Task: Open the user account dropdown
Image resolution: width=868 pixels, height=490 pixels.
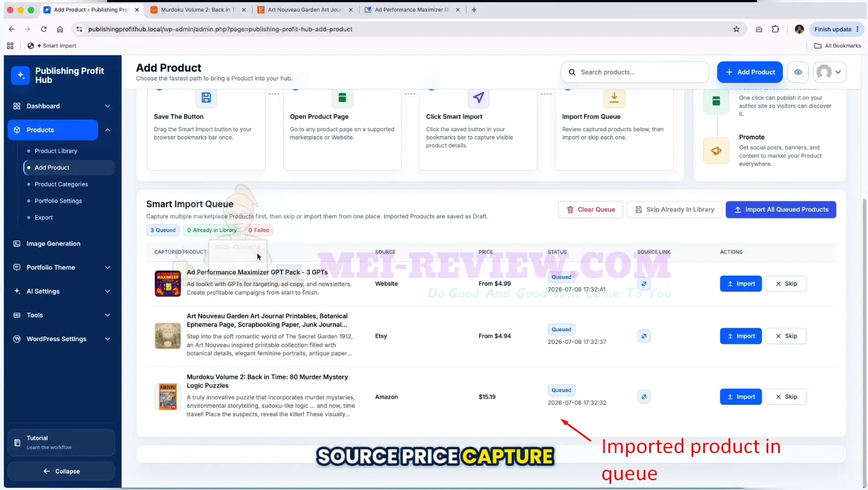Action: click(829, 72)
